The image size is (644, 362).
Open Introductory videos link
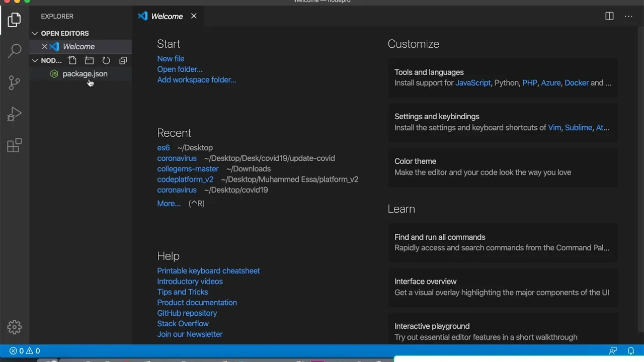(x=190, y=282)
